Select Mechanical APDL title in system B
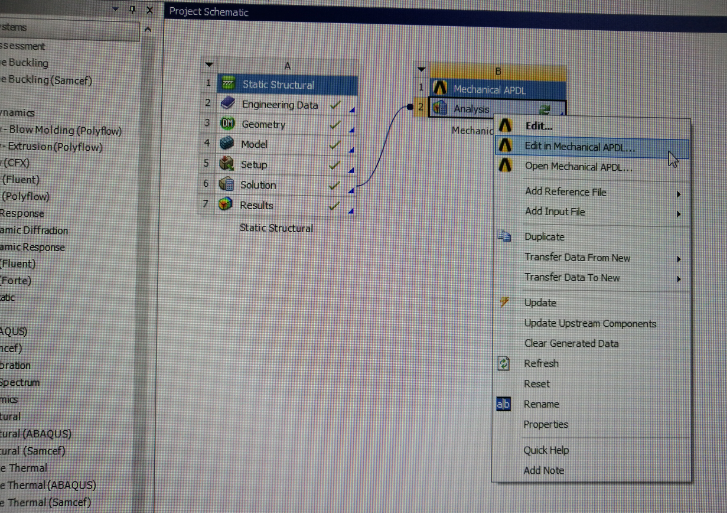 pos(489,90)
